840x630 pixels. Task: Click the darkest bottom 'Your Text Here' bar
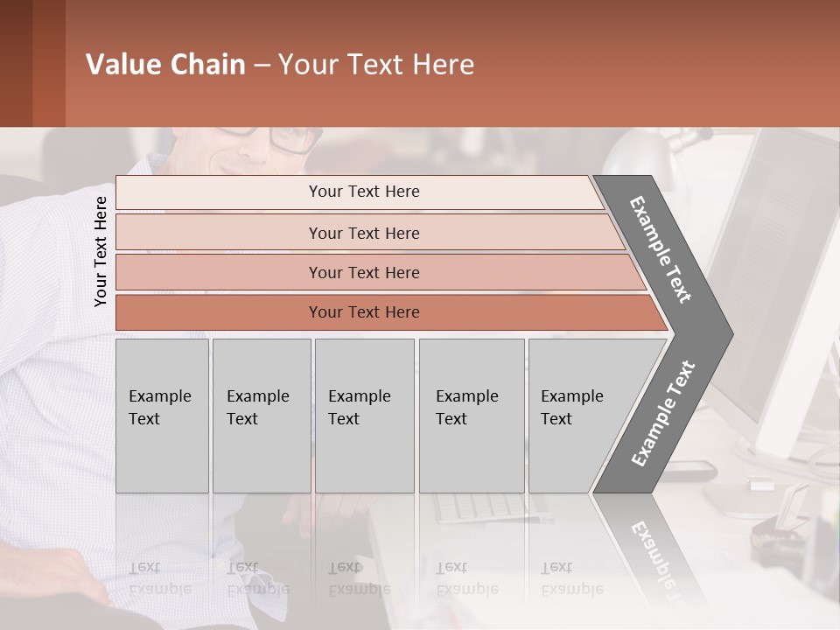[392, 312]
